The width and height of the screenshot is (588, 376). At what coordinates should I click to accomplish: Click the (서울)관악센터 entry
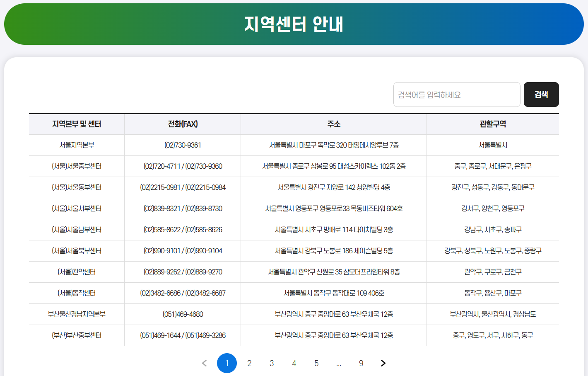coord(76,272)
